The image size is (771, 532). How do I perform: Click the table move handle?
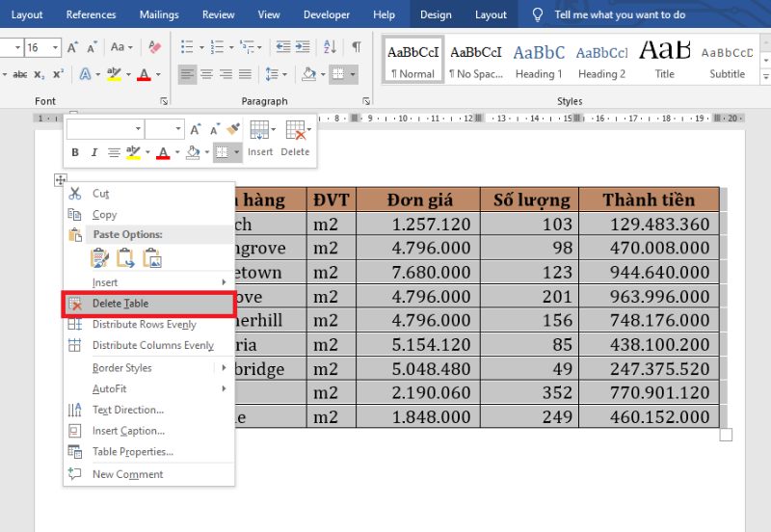60,180
